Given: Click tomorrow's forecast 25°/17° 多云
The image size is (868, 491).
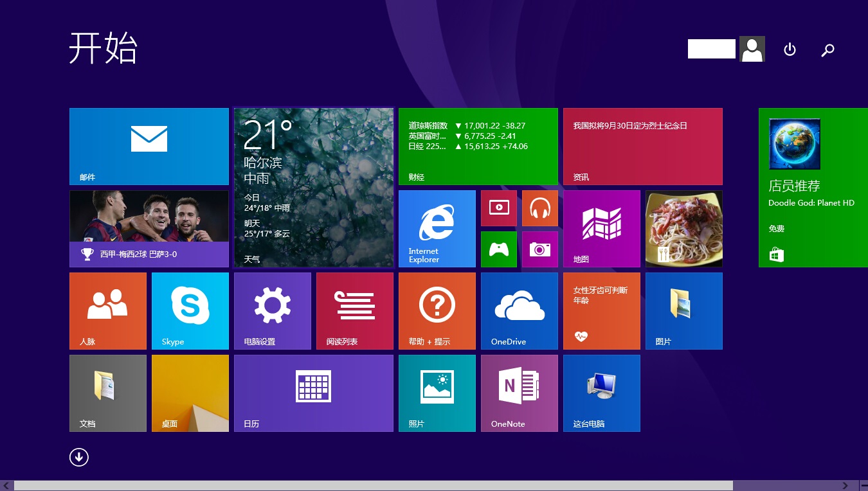Looking at the screenshot, I should (267, 233).
